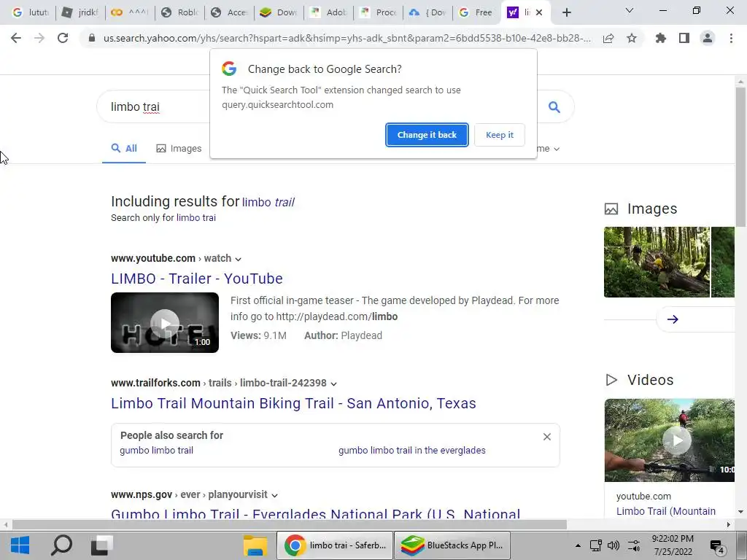Click the browser forward arrow
Viewport: 747px width, 560px height.
coord(39,38)
